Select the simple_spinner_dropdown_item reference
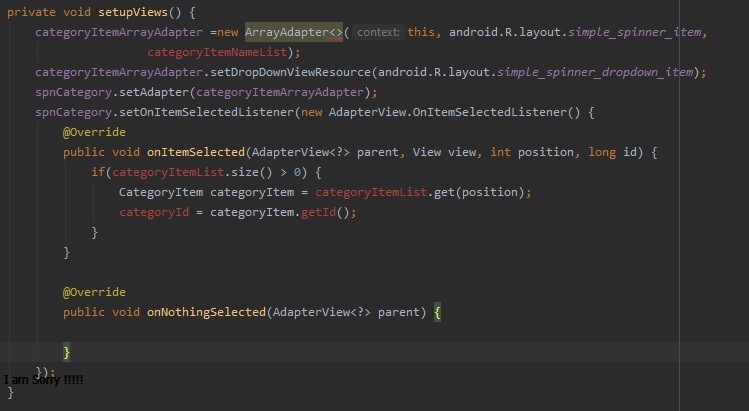 (x=598, y=72)
